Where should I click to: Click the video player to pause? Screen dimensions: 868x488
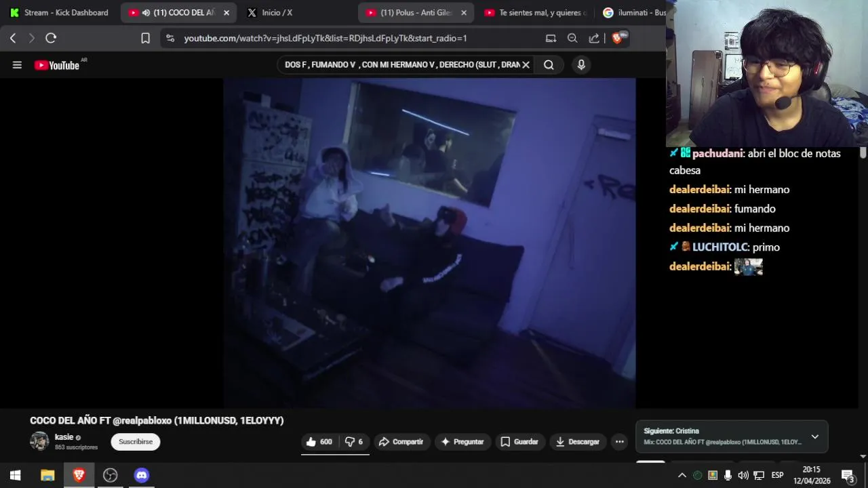coord(429,243)
